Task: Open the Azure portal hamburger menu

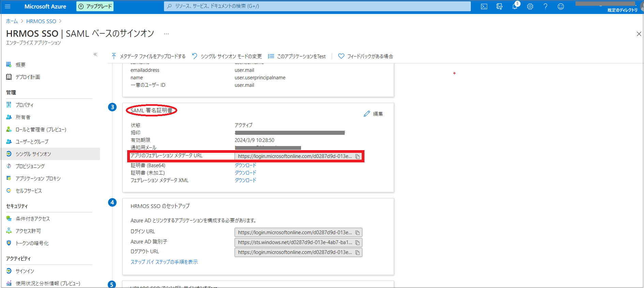Action: pos(8,6)
